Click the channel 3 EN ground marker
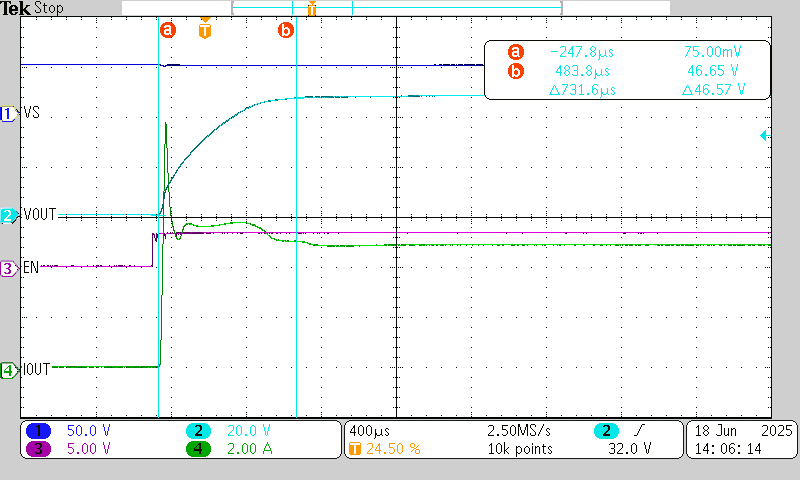The image size is (800, 480). (x=8, y=268)
